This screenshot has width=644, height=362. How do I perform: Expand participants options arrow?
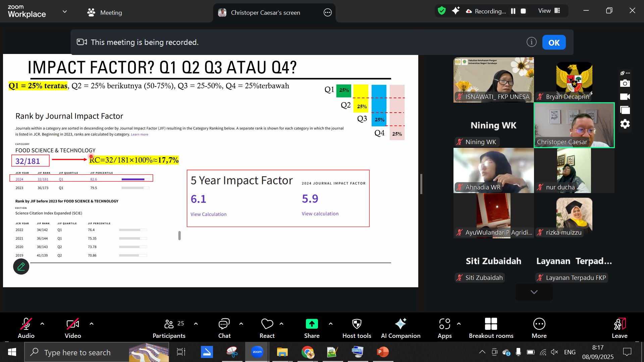196,324
